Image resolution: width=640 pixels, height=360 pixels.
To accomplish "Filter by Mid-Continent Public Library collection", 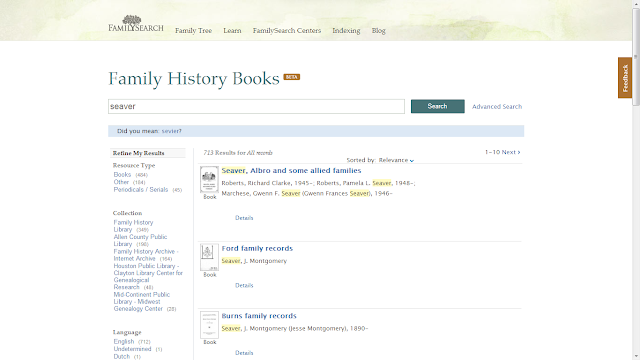I will (141, 302).
